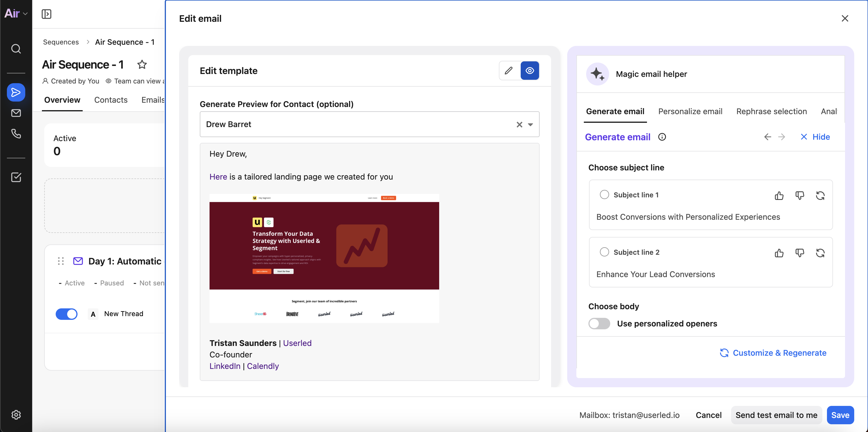Favorite Air Sequence - 1 with star
The height and width of the screenshot is (432, 868).
tap(142, 64)
